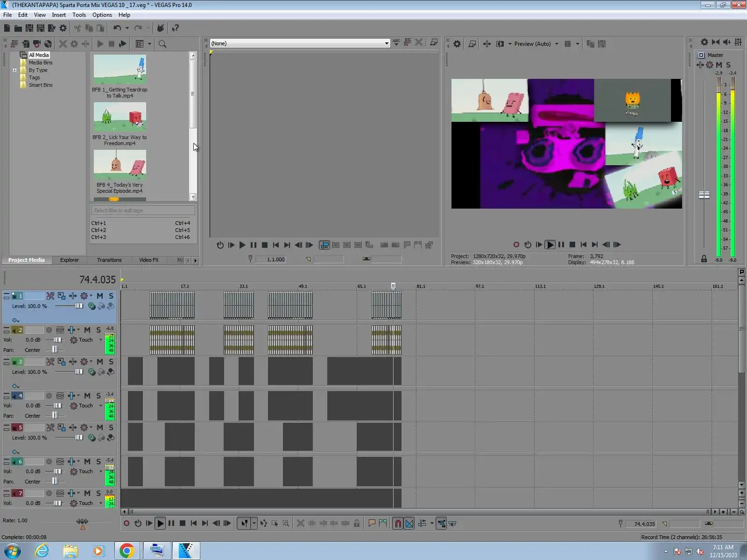Open the Insert menu
Screen dimensions: 747x560
tap(59, 15)
